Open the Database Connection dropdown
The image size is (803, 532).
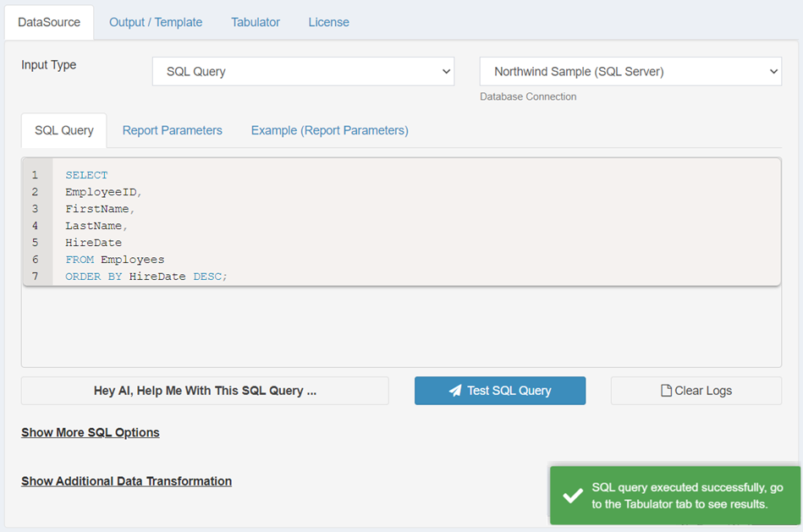tap(630, 71)
